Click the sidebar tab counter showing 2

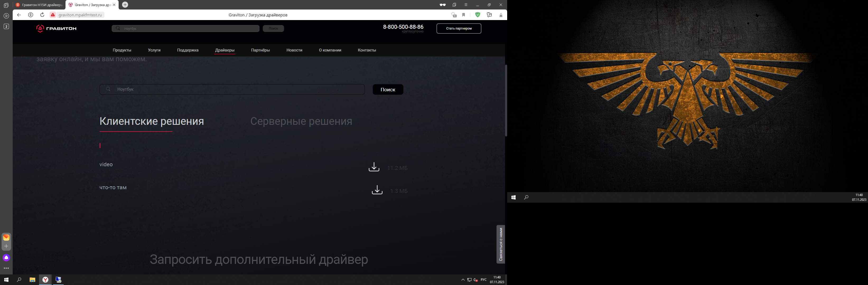click(x=6, y=26)
